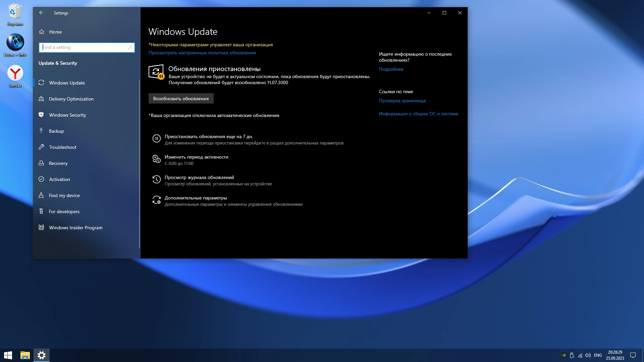Click the active hours clock icon
Screen dimensions: 644x362
point(156,159)
